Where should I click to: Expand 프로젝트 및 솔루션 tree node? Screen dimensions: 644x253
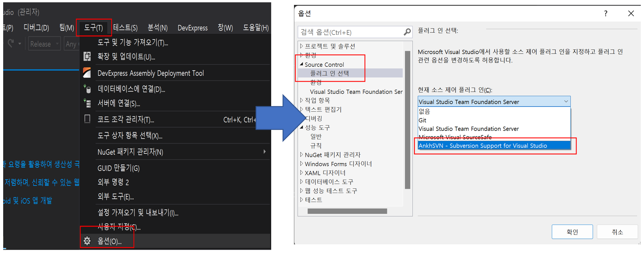pyautogui.click(x=301, y=46)
